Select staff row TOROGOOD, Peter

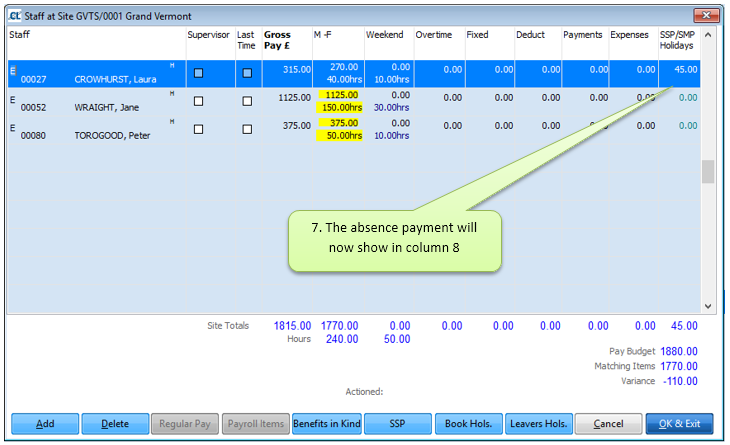point(354,129)
